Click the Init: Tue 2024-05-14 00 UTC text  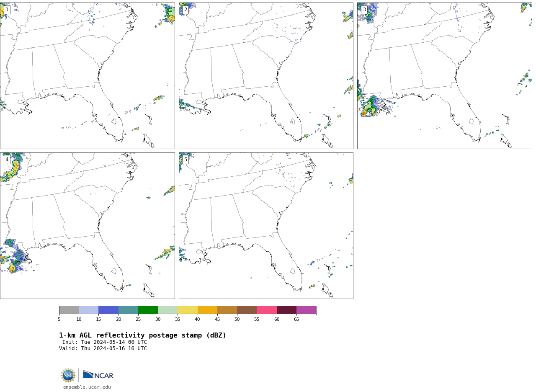[x=105, y=342]
